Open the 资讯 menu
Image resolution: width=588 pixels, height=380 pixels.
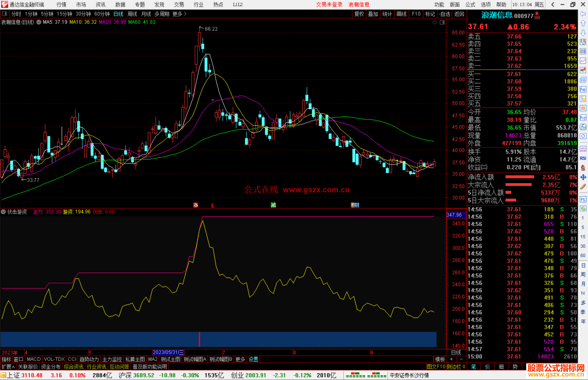[x=100, y=5]
